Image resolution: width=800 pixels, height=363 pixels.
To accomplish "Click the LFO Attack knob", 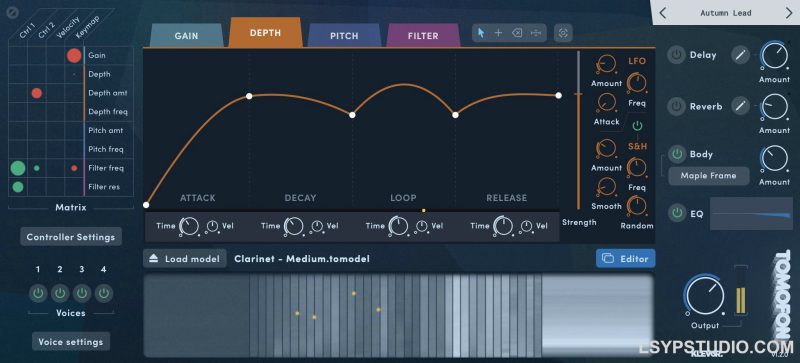I will coord(606,103).
